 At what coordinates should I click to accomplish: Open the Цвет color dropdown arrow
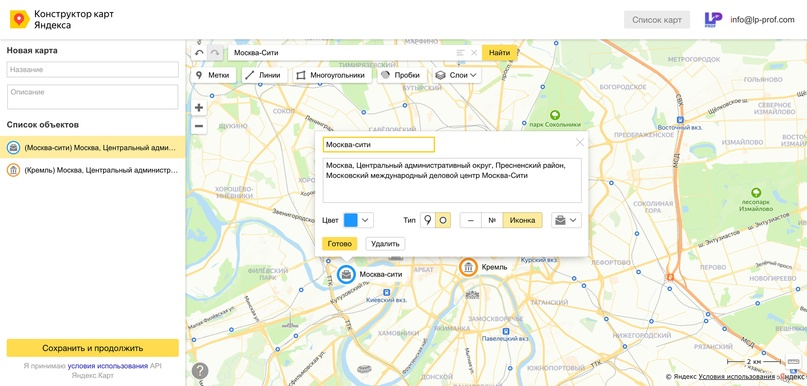pyautogui.click(x=365, y=220)
